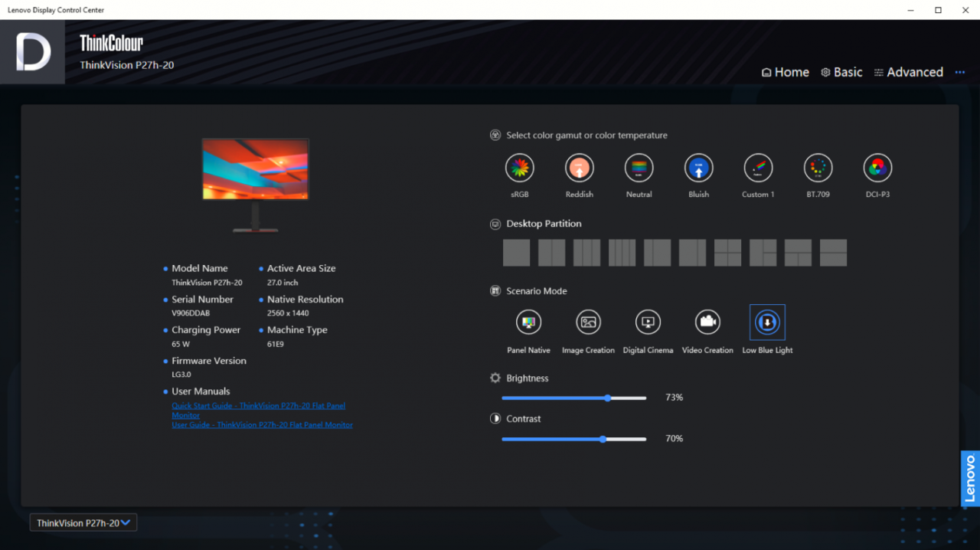Open the User Guide manual link

tap(262, 424)
